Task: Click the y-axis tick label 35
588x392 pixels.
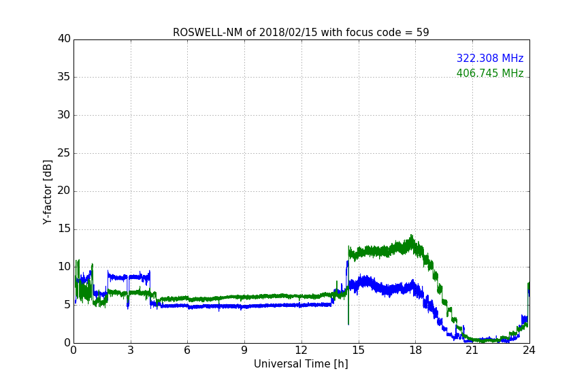Action: click(x=64, y=77)
